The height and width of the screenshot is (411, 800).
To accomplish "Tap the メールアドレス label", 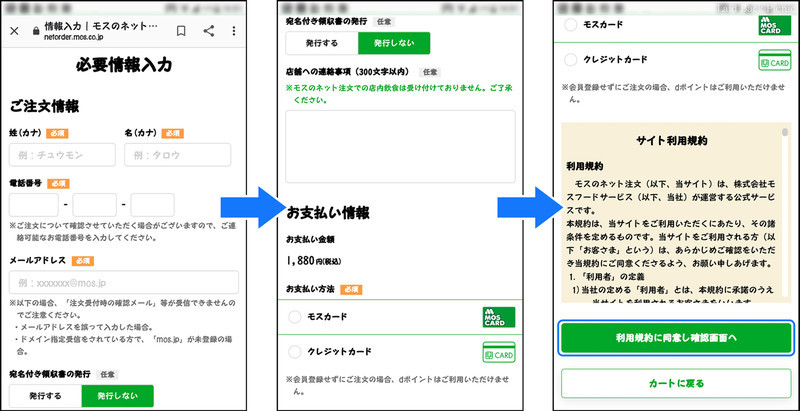I will coord(38,261).
